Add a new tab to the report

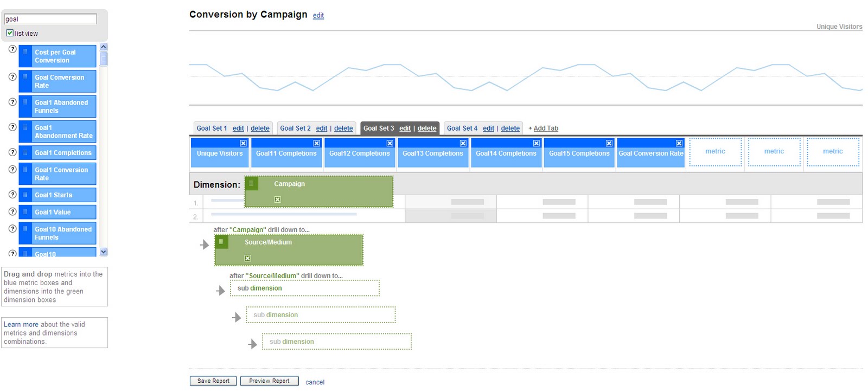543,128
